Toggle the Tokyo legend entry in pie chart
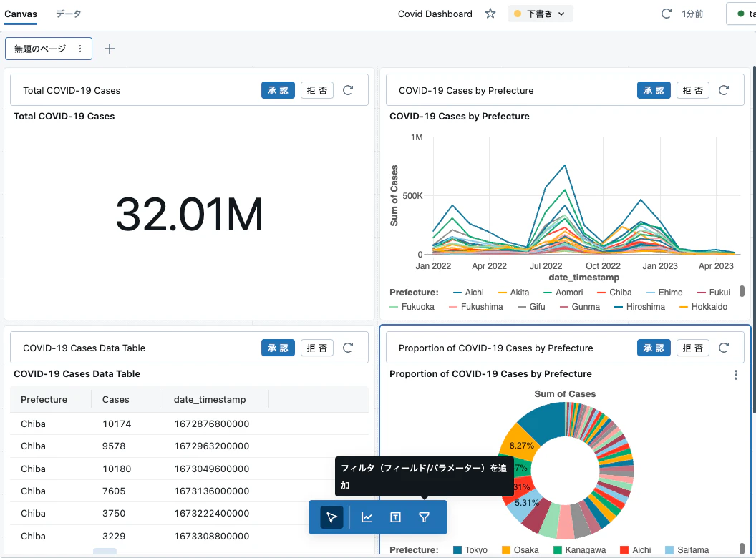Image resolution: width=756 pixels, height=558 pixels. [x=470, y=550]
